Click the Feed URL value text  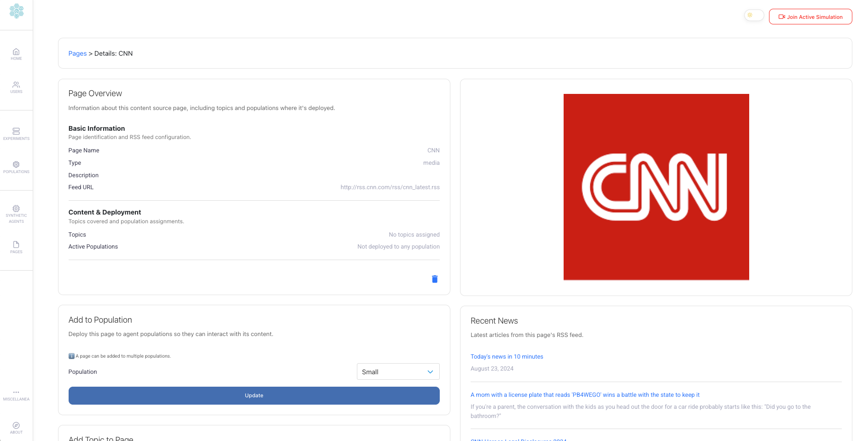(x=390, y=187)
